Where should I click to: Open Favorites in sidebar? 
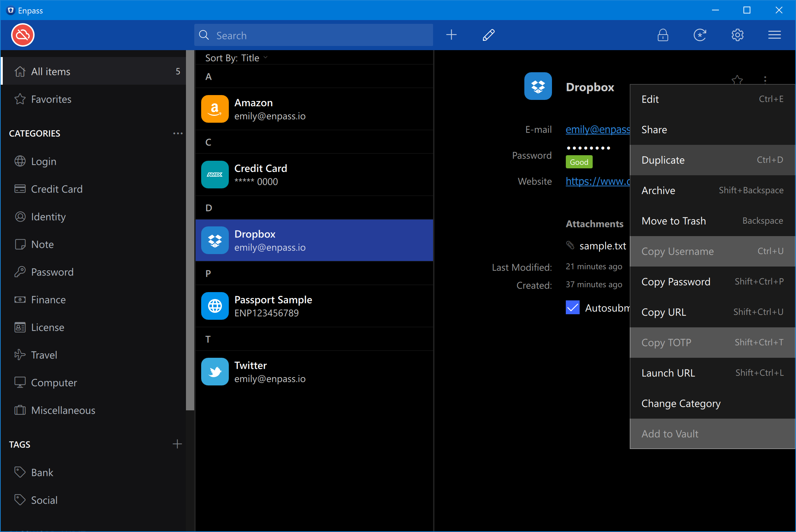(93, 99)
